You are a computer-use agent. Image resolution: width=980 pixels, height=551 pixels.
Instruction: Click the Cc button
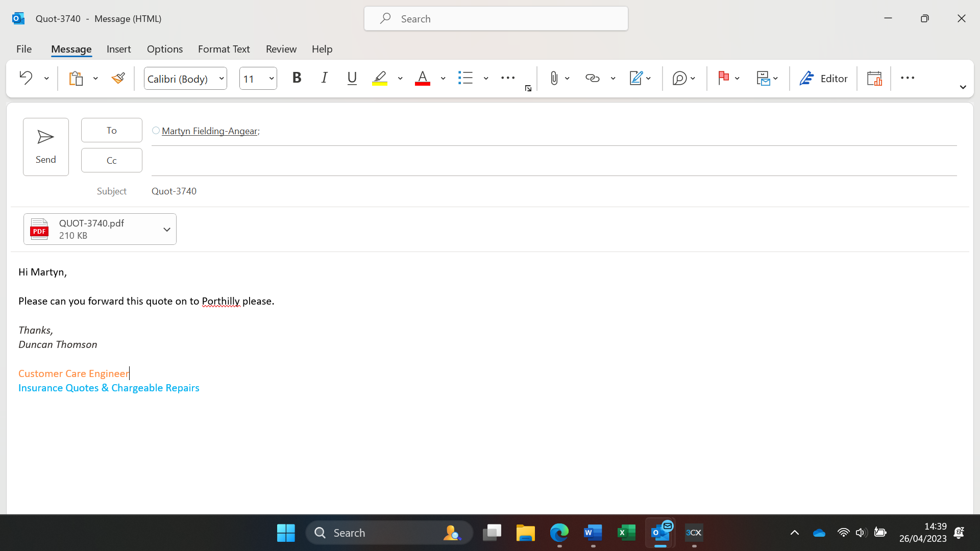[x=111, y=160]
